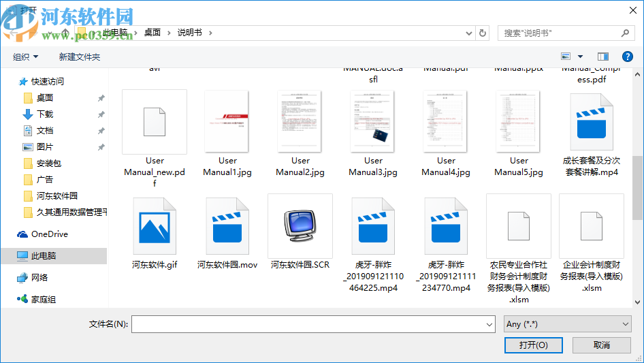This screenshot has height=363, width=644.
Task: Go to 说明书 in breadcrumb path
Action: point(190,33)
